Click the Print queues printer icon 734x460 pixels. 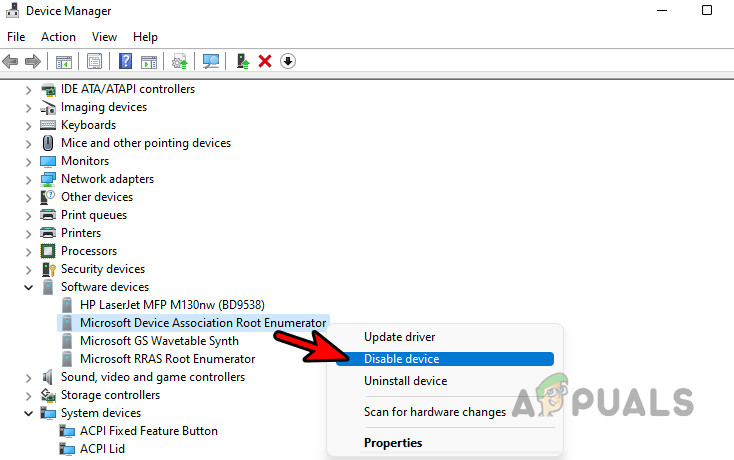pos(48,215)
